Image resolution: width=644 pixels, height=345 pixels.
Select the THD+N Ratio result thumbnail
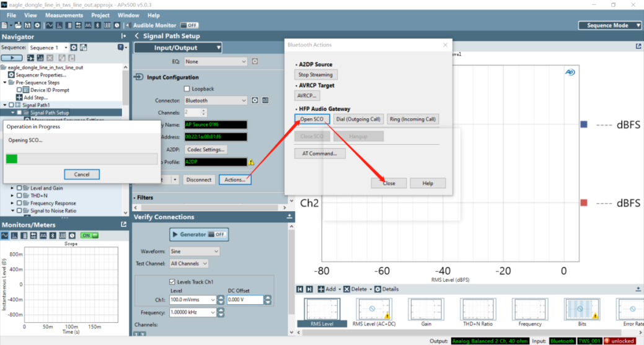(478, 313)
